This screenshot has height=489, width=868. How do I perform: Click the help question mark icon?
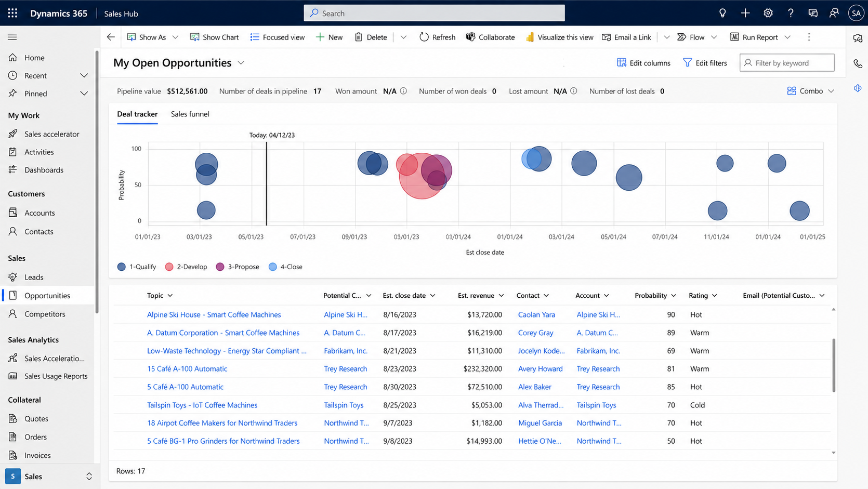[791, 13]
